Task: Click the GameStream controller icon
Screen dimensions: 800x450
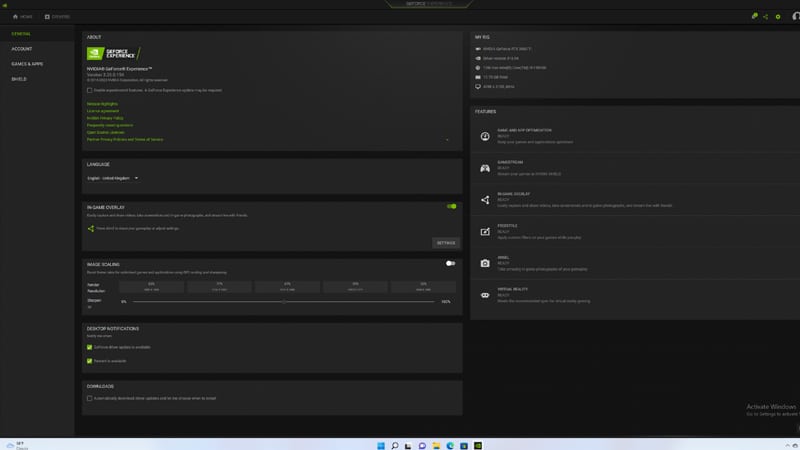Action: pyautogui.click(x=485, y=168)
